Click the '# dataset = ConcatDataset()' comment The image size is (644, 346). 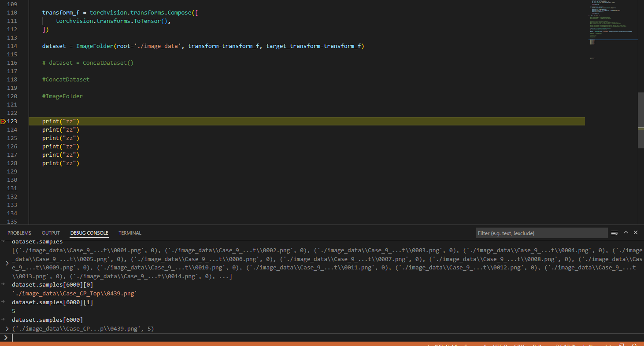88,63
